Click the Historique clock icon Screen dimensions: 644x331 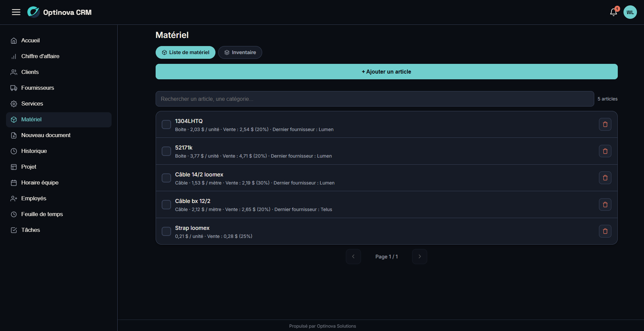pyautogui.click(x=14, y=151)
